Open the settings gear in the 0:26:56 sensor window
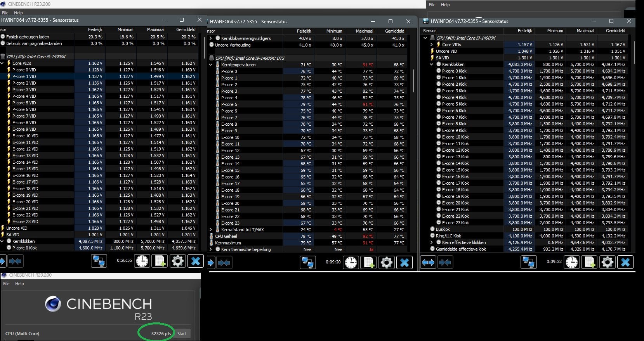This screenshot has width=644, height=341. coord(178,261)
